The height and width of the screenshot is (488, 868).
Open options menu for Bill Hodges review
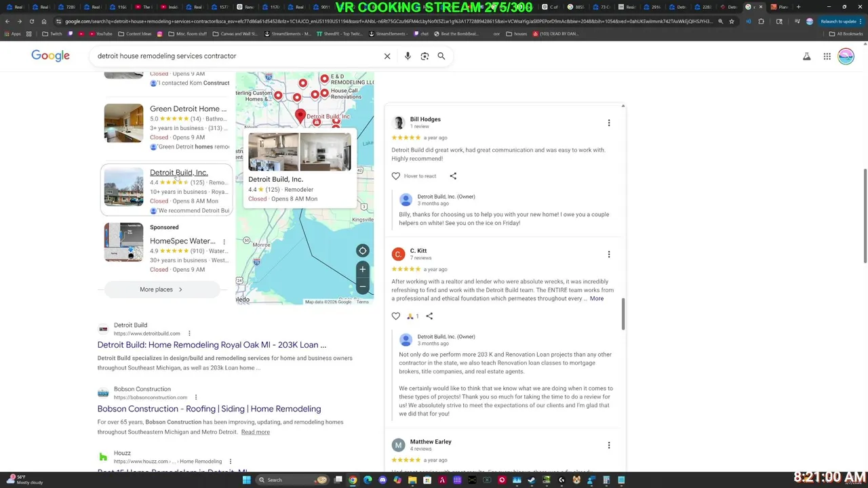(x=609, y=123)
